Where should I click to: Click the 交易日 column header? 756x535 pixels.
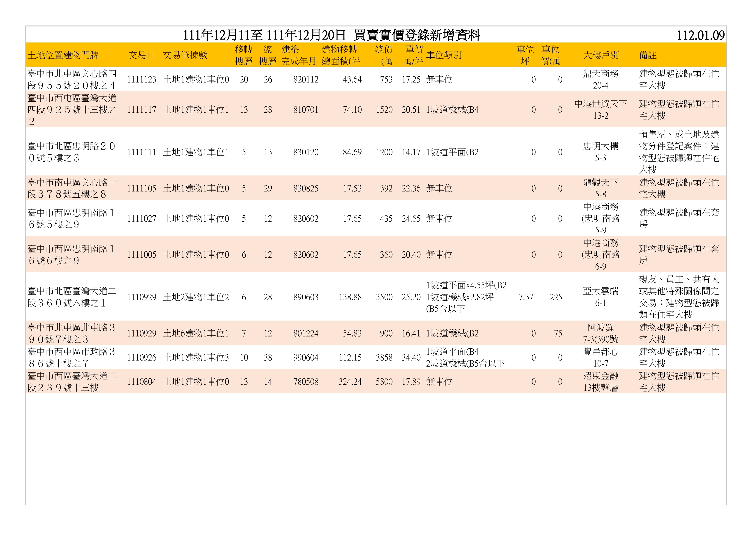pyautogui.click(x=141, y=55)
